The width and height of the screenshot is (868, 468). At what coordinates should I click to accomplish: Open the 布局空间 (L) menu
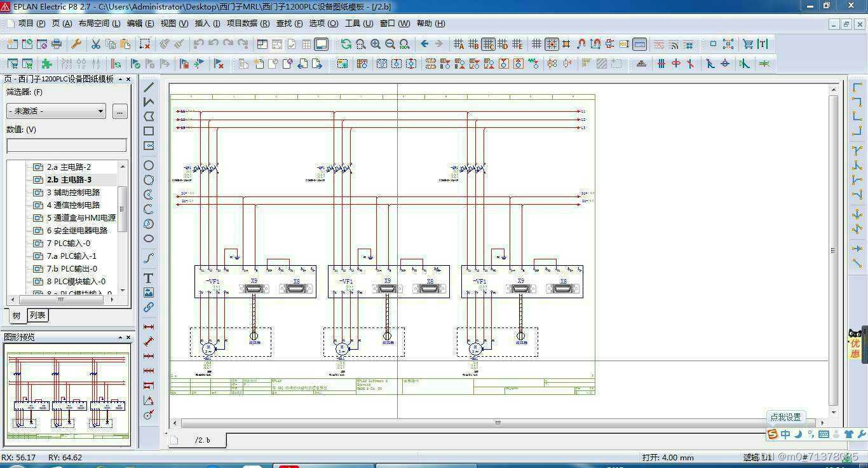pos(99,24)
